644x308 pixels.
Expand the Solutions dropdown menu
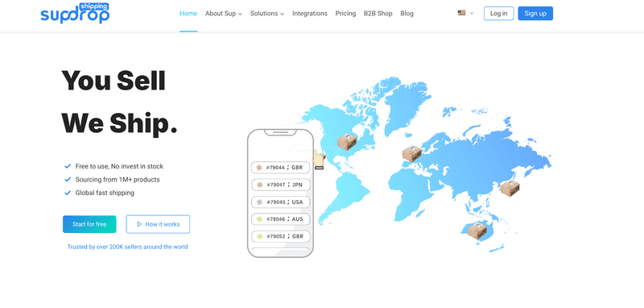point(267,13)
